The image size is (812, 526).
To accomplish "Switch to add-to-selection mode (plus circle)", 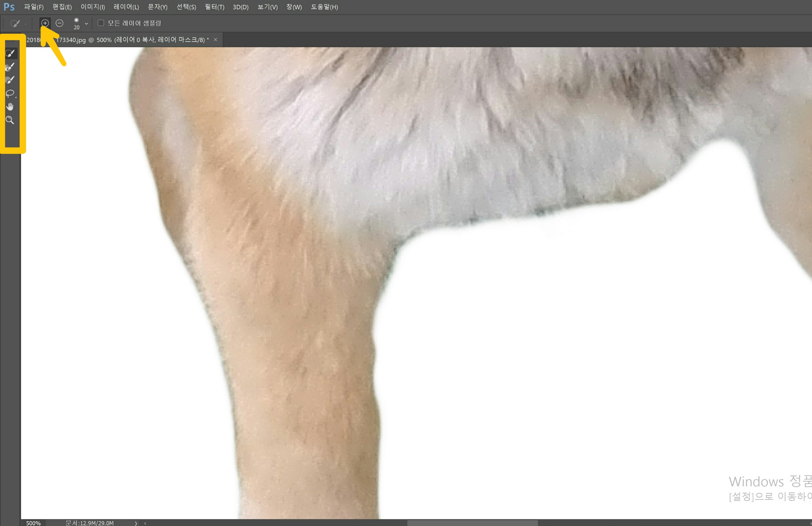I will pos(45,23).
